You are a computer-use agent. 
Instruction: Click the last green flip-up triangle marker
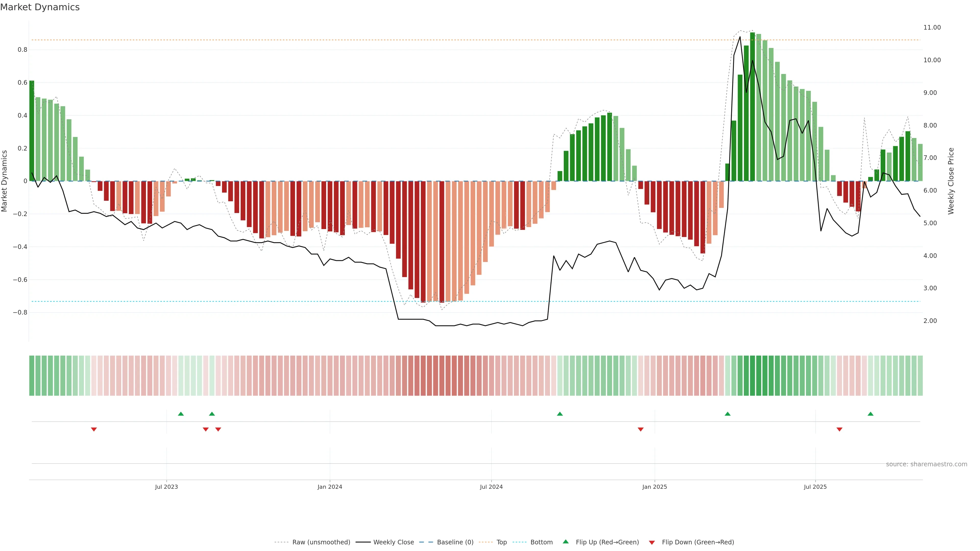click(x=871, y=414)
